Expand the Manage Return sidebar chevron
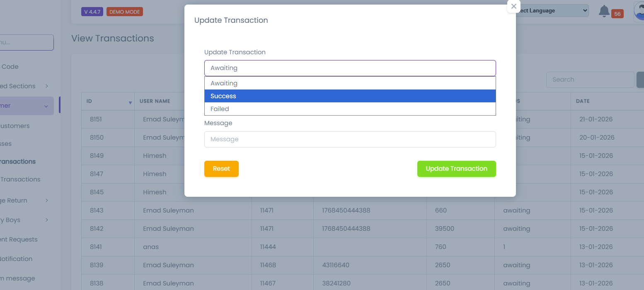Viewport: 644px width, 290px height. tap(47, 201)
